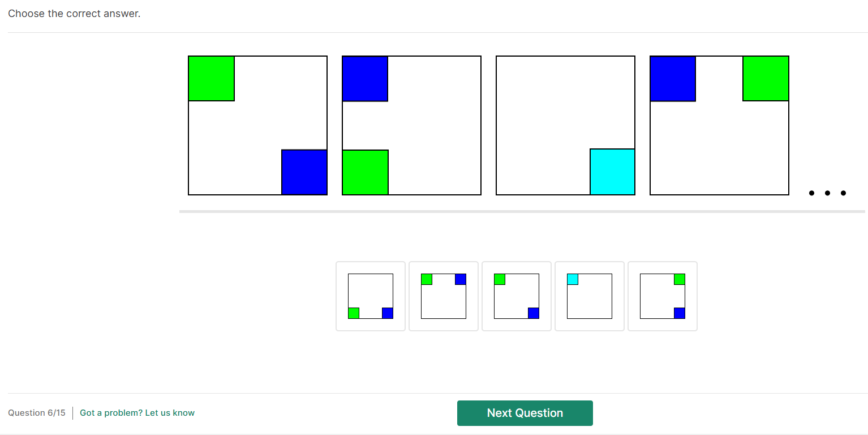Click the 'Choose the correct answer.' instruction text
This screenshot has height=435, width=868.
74,14
